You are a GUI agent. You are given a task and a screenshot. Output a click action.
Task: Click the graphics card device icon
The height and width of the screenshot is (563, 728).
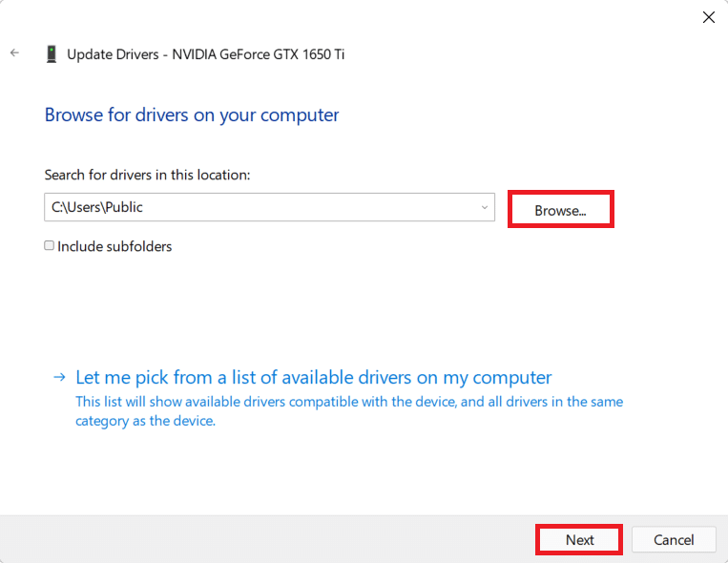click(51, 54)
